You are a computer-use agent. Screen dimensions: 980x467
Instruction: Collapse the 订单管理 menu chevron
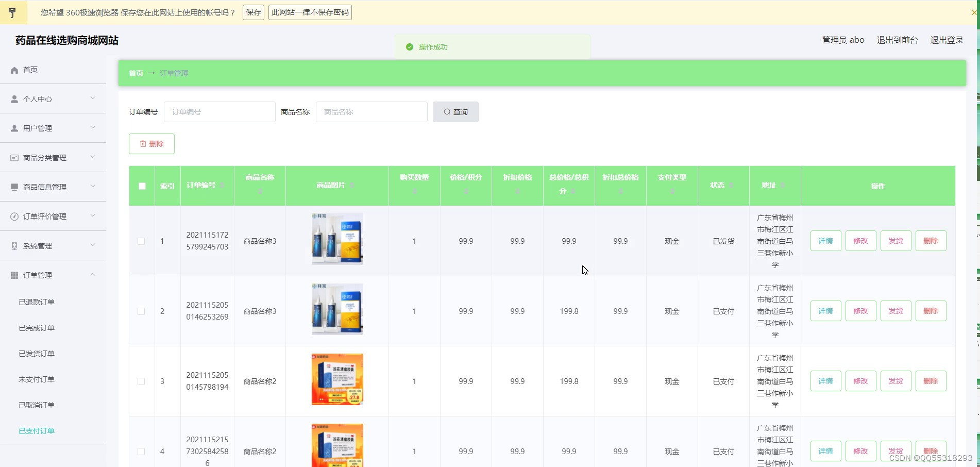[x=93, y=274]
